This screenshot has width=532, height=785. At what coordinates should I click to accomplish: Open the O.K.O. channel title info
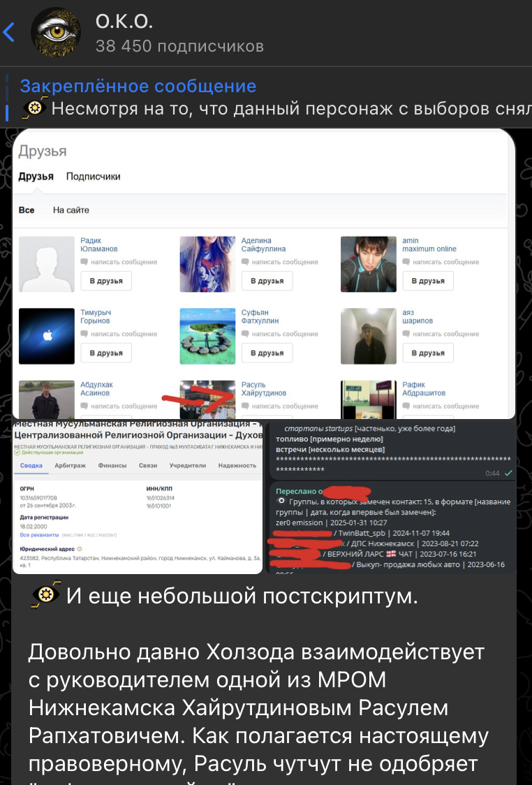point(179,34)
